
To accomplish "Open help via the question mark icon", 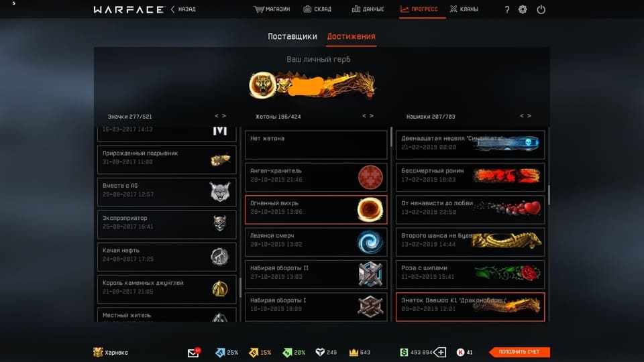I will tap(507, 9).
